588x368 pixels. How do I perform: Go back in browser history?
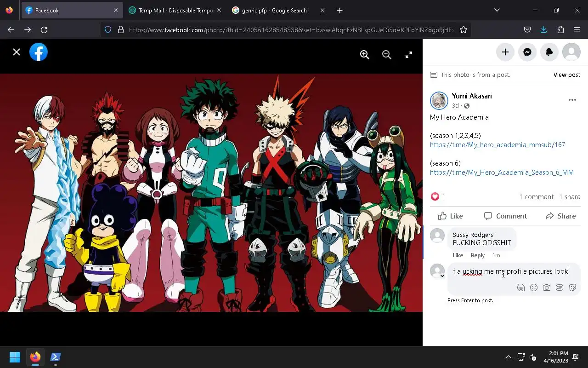pos(11,29)
